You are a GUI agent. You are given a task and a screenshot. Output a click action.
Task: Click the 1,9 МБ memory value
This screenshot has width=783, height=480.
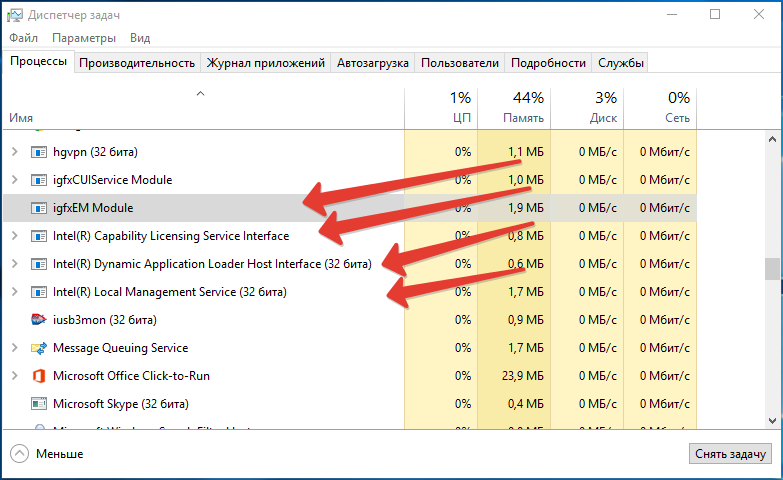525,208
